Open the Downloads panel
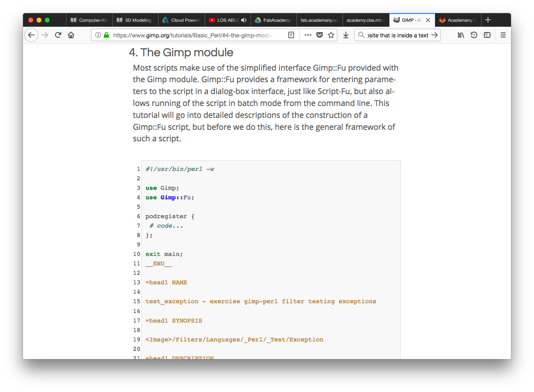This screenshot has width=534, height=392. point(346,35)
